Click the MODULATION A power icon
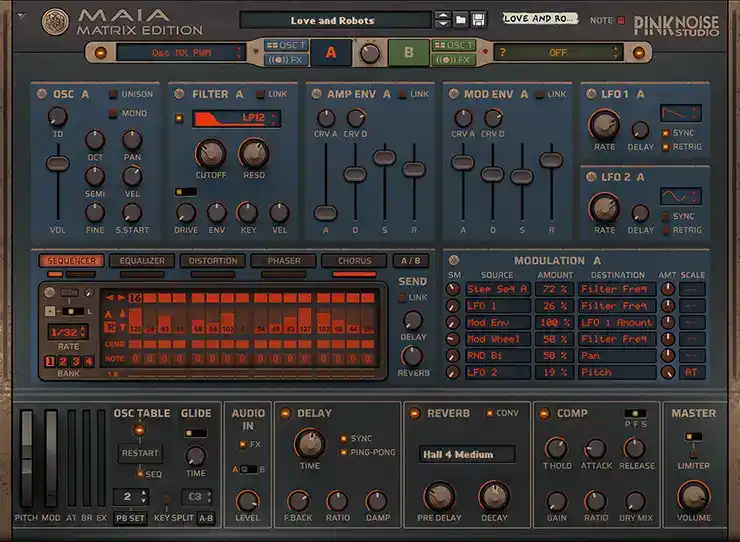 pyautogui.click(x=454, y=260)
